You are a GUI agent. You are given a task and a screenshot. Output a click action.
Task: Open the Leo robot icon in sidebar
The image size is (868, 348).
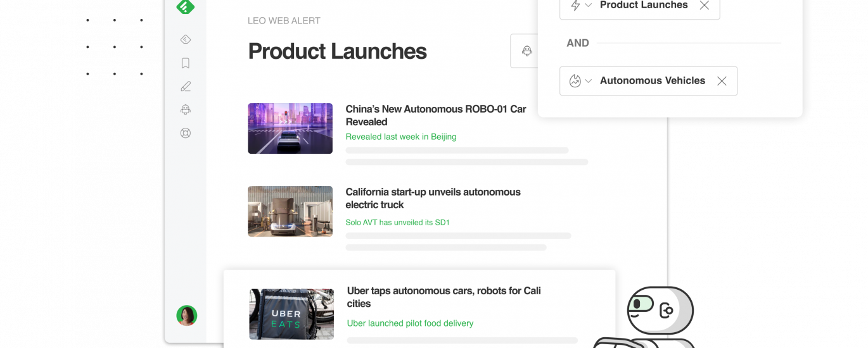(186, 110)
